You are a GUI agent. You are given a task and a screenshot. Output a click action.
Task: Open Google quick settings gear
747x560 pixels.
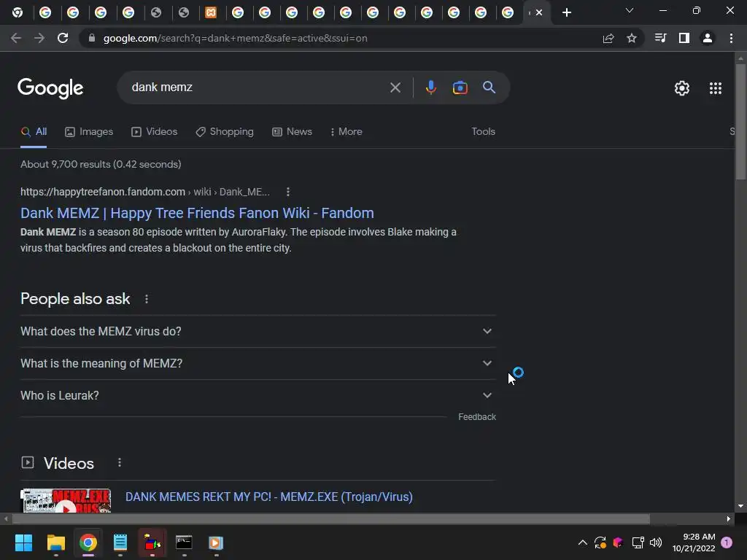[682, 88]
